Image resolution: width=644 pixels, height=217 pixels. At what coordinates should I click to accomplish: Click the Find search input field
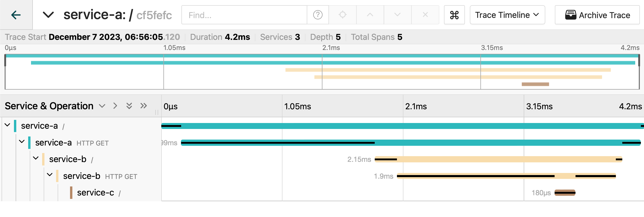244,15
